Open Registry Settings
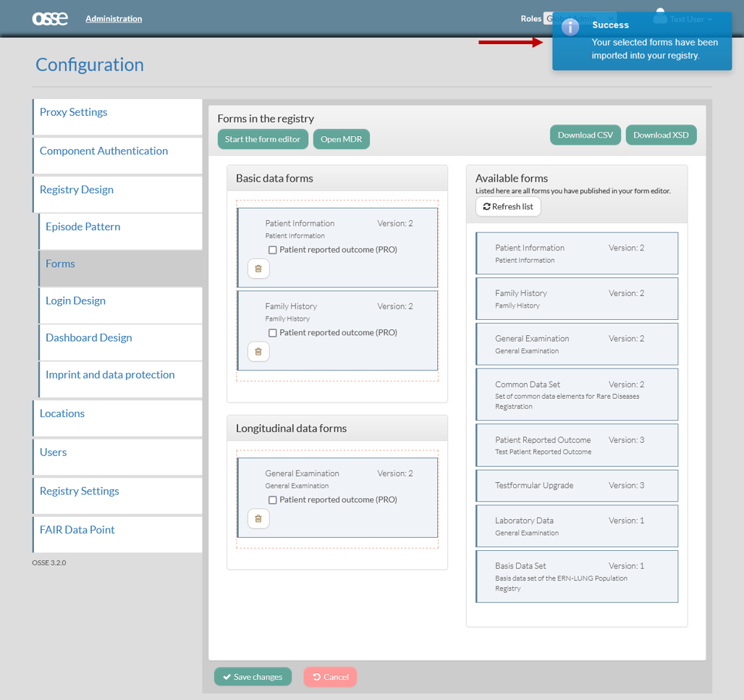 pos(117,496)
